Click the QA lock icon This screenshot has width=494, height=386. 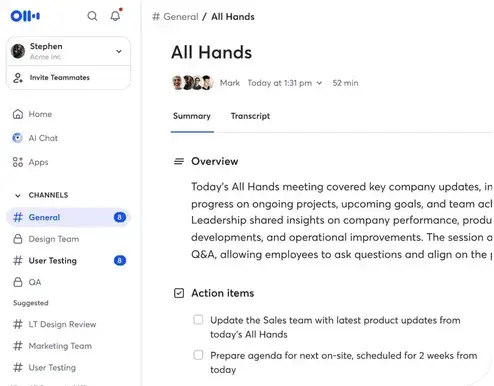click(18, 282)
